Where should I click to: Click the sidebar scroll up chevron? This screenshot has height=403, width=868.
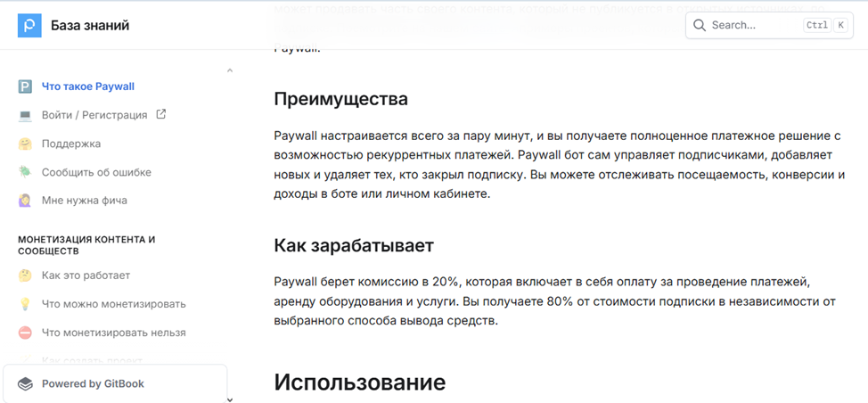click(x=230, y=70)
